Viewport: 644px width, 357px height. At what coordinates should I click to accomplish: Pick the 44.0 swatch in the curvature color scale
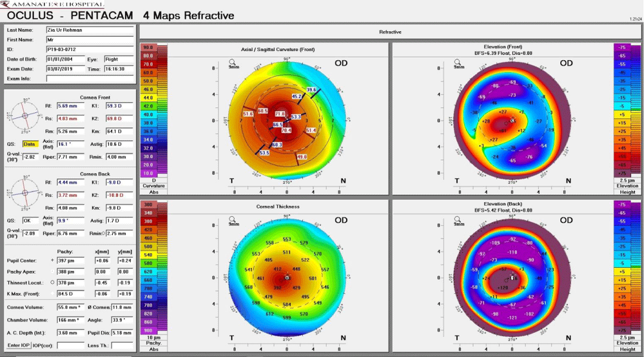(x=148, y=98)
